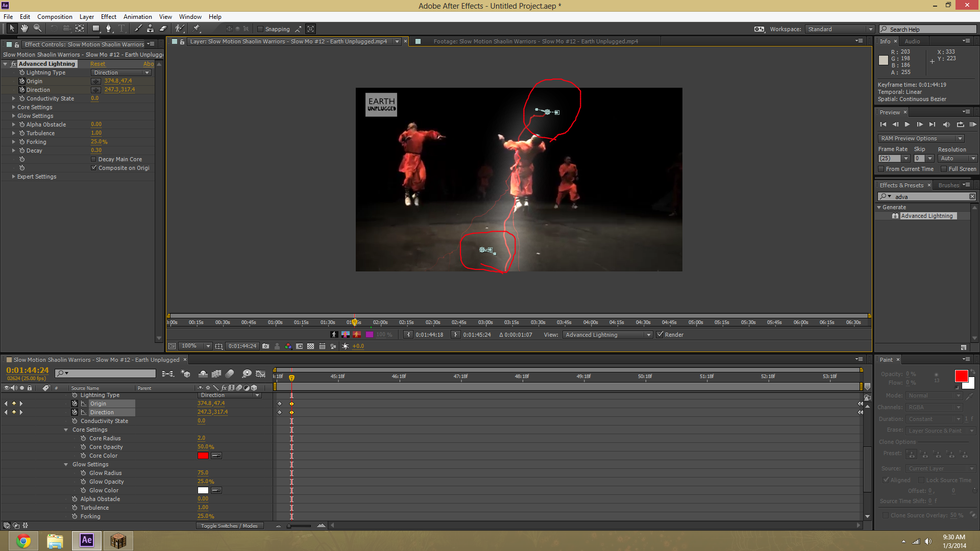Click the Set In point bracket button

coord(408,335)
